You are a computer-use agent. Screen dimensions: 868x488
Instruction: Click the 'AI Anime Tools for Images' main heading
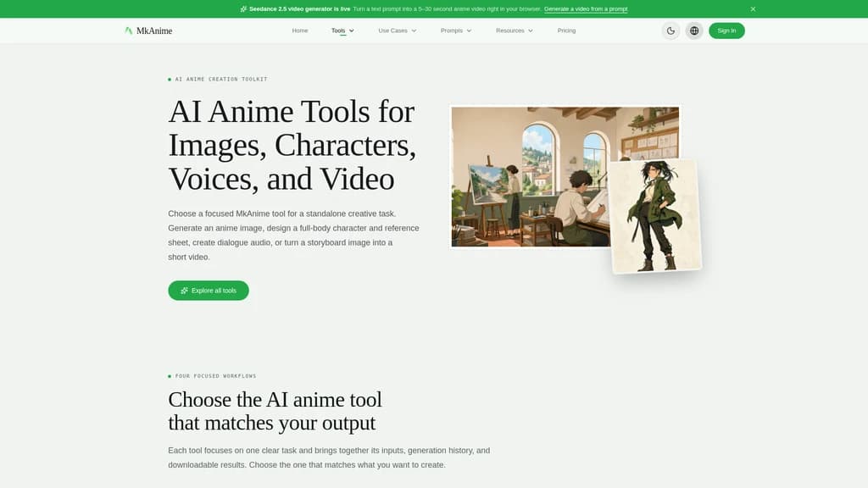pos(292,145)
